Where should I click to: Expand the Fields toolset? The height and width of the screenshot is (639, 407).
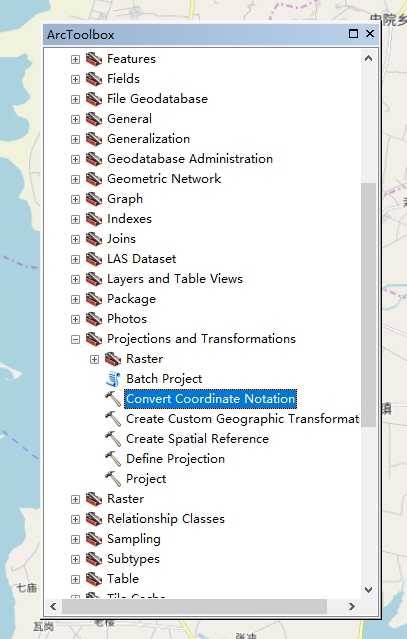point(75,79)
